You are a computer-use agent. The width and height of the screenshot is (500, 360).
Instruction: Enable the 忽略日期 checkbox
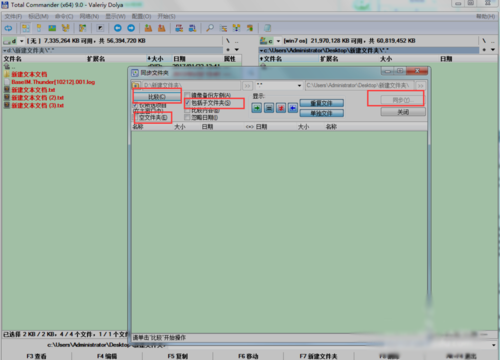pyautogui.click(x=187, y=118)
